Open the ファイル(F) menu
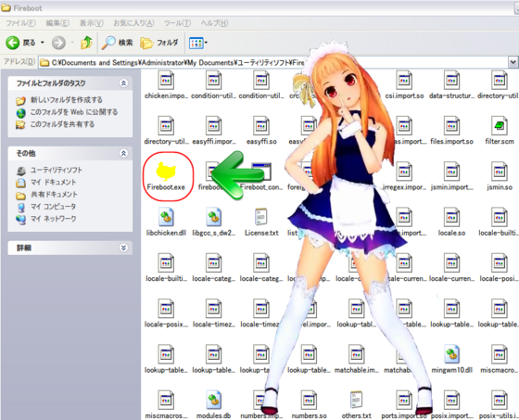This screenshot has height=420, width=519. 20,23
